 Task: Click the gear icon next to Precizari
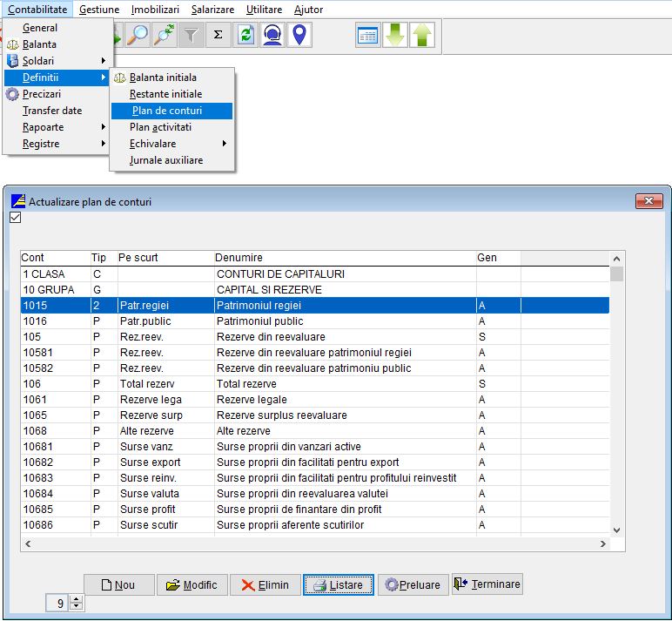coord(13,94)
